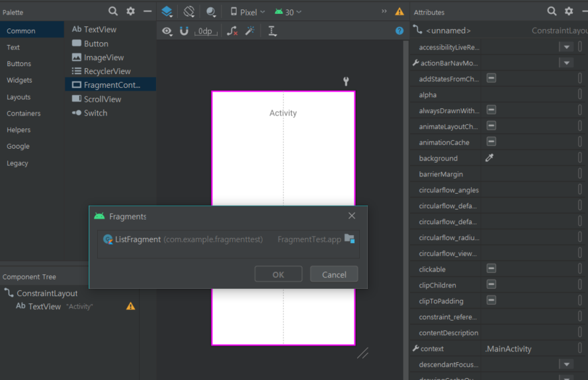
Task: Open the Pixel device dropdown
Action: (x=247, y=12)
